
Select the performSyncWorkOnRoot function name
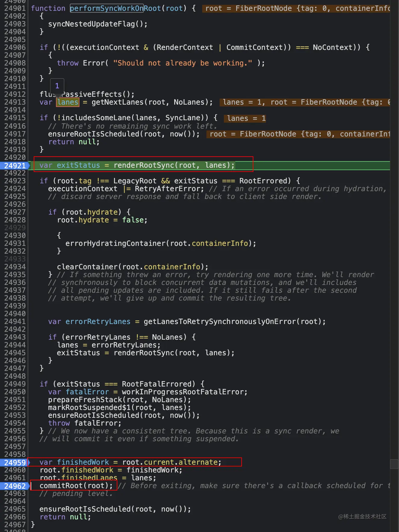116,8
